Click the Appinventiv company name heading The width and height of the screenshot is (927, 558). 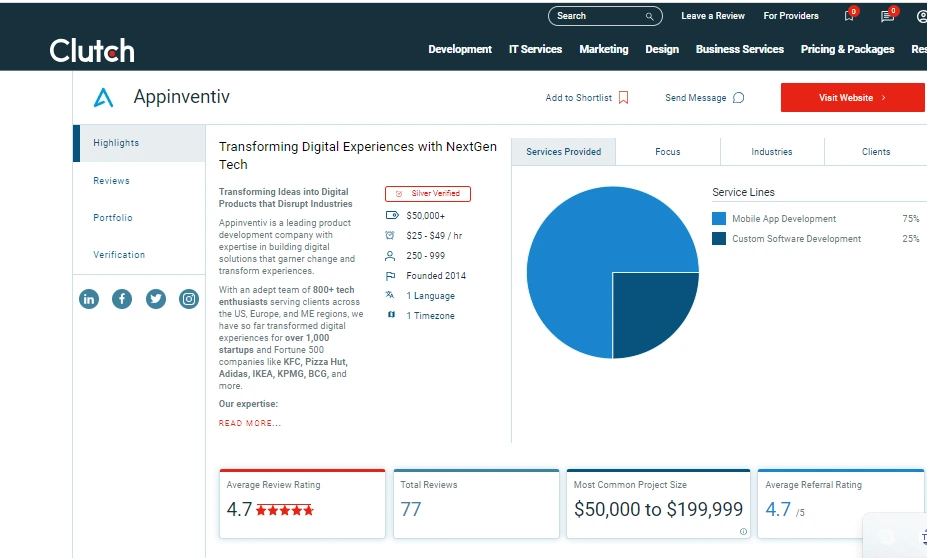pyautogui.click(x=181, y=97)
